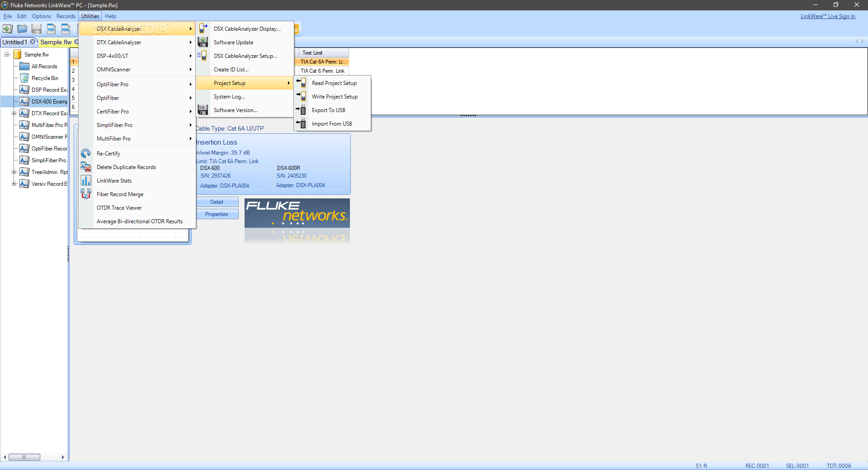This screenshot has height=470, width=868.
Task: Select record row number 4
Action: pyautogui.click(x=74, y=89)
